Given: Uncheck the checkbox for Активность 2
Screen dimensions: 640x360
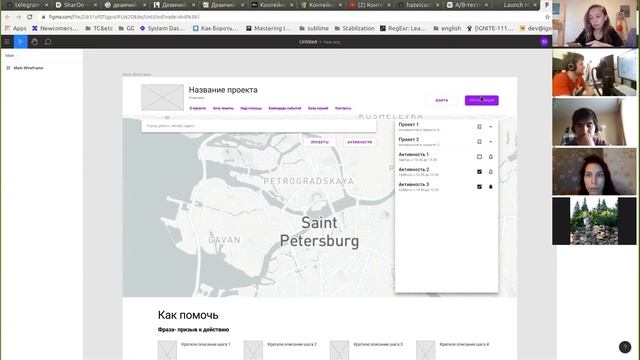Looking at the screenshot, I should pos(479,172).
